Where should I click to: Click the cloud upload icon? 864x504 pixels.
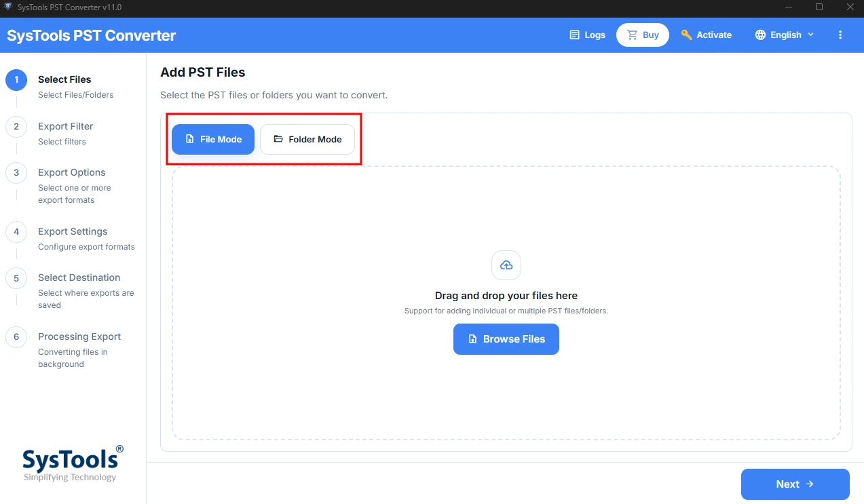pos(506,265)
